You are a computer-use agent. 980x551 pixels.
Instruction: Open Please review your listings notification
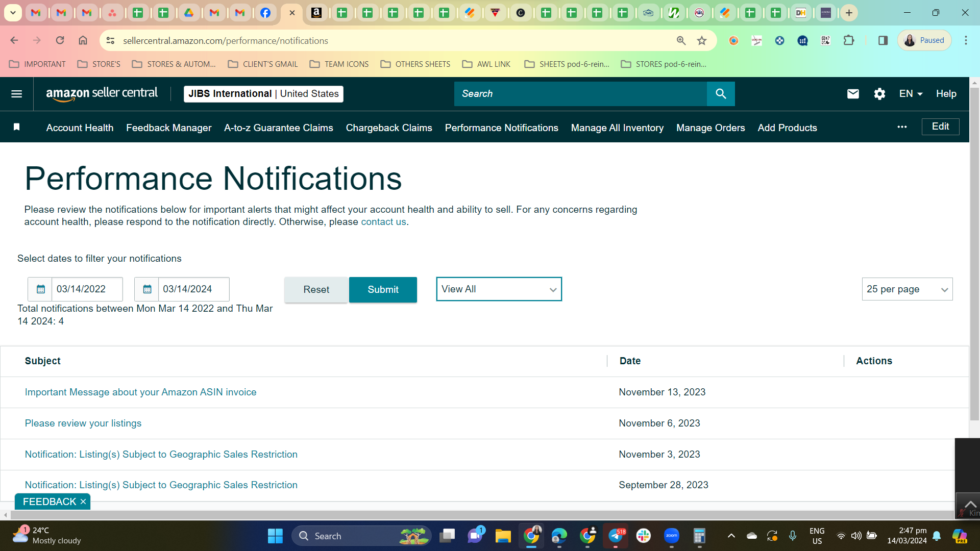83,423
